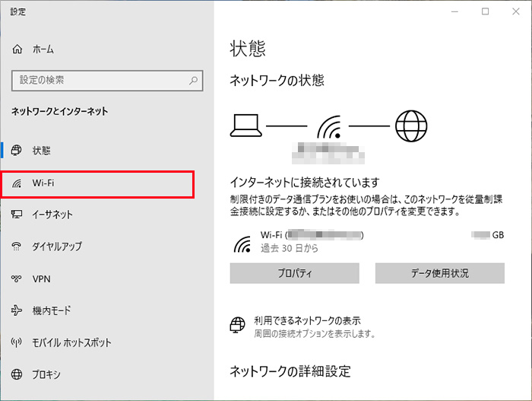Click the プロキシ globe icon
This screenshot has height=401, width=532.
point(17,374)
